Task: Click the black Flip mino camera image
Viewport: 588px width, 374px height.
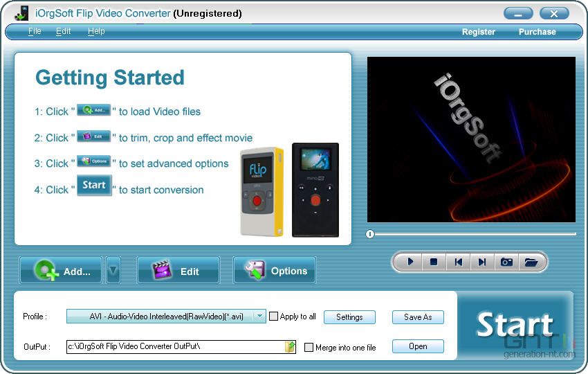Action: pyautogui.click(x=315, y=190)
